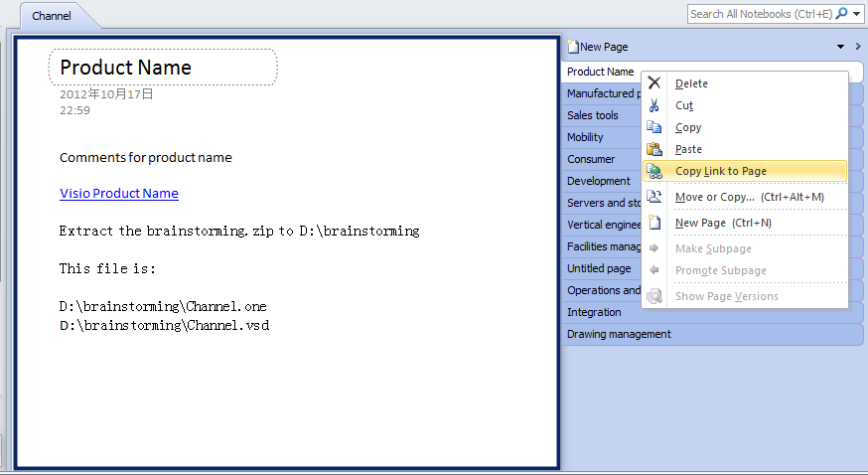
Task: Choose Paste from the context menu
Action: click(x=745, y=149)
